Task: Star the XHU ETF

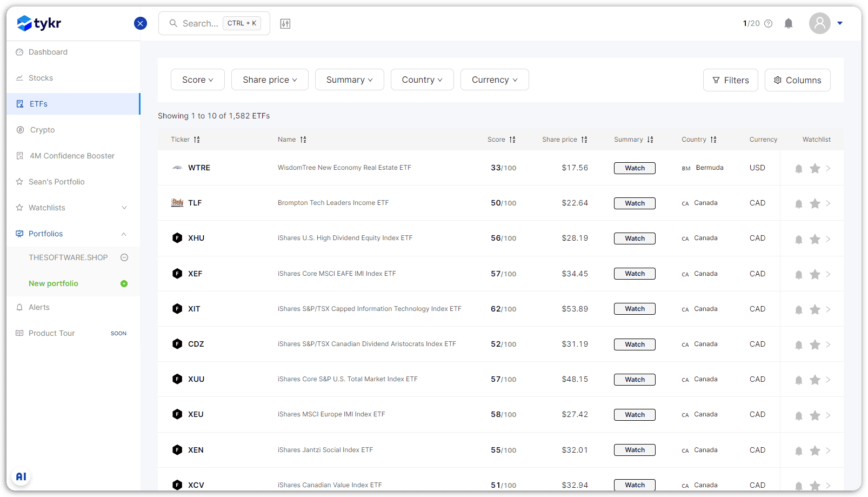Action: [x=815, y=239]
